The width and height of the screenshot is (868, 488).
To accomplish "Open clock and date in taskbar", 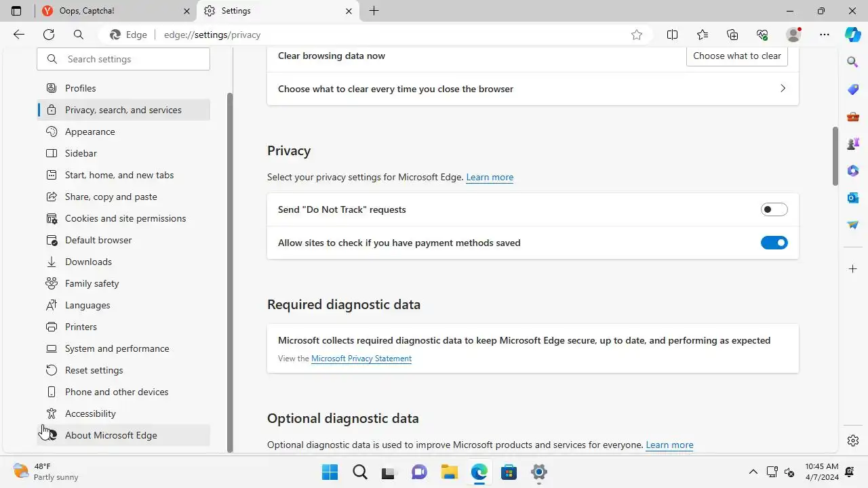I will tap(822, 472).
